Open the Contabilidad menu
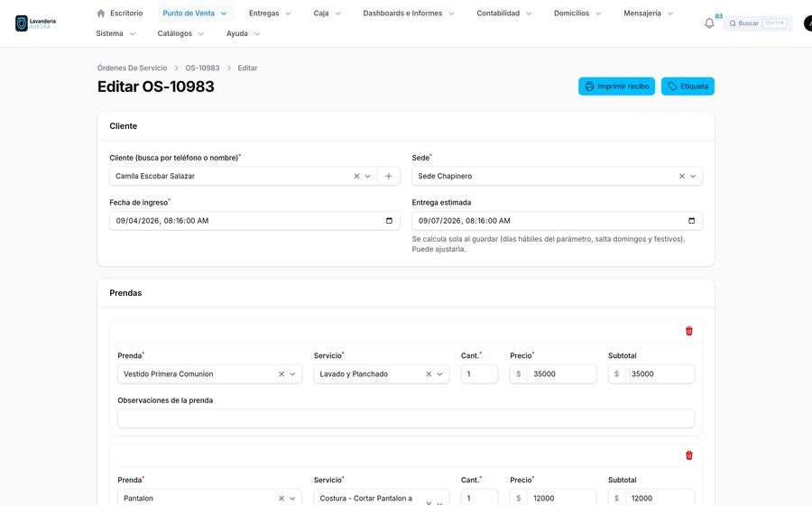This screenshot has height=505, width=812. (x=503, y=13)
